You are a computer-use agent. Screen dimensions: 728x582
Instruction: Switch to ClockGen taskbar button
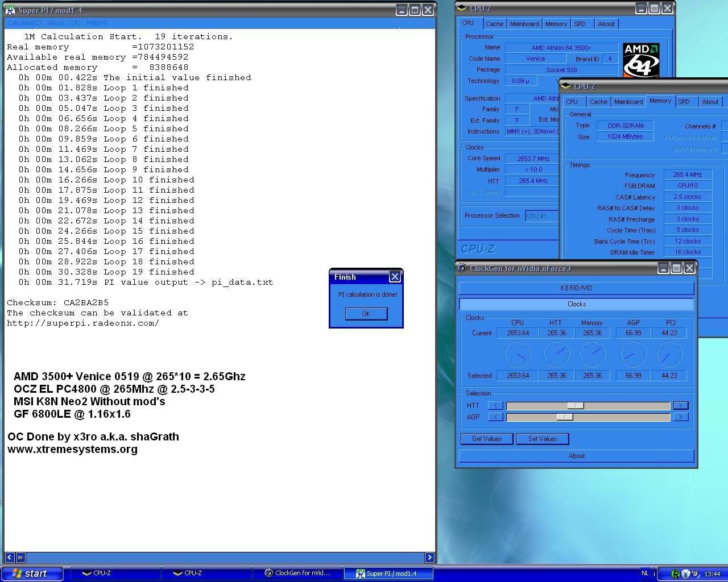[x=298, y=573]
